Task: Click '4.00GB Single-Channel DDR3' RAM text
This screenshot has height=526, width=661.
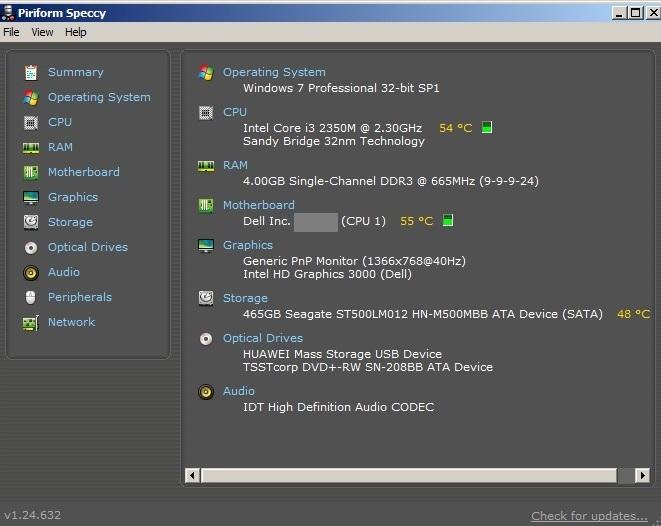Action: pyautogui.click(x=328, y=181)
